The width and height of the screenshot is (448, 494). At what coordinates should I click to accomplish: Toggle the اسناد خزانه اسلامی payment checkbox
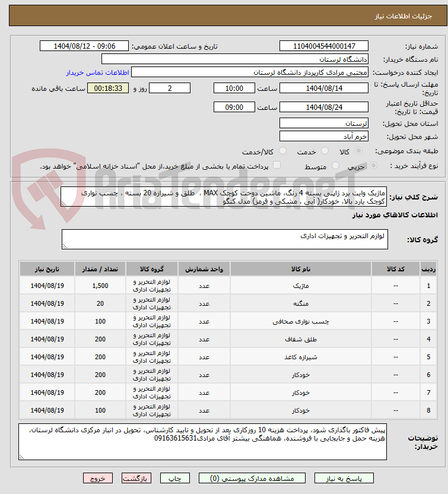point(277,165)
